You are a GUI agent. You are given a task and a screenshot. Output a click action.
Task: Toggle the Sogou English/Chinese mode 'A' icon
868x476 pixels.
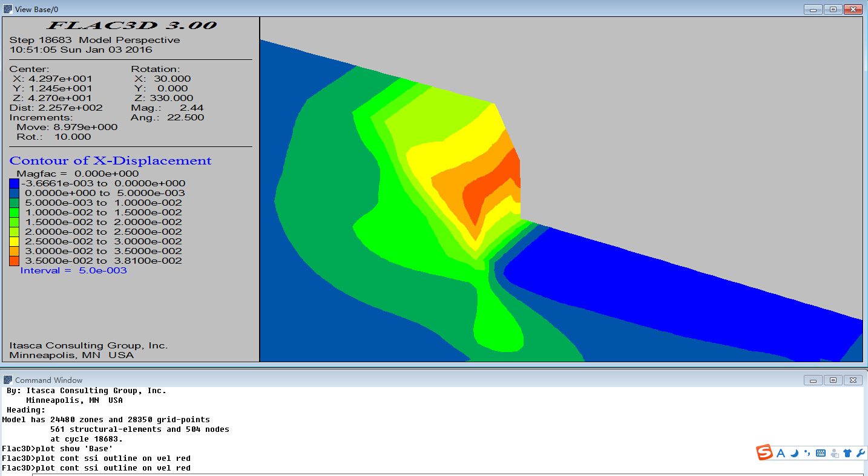781,453
